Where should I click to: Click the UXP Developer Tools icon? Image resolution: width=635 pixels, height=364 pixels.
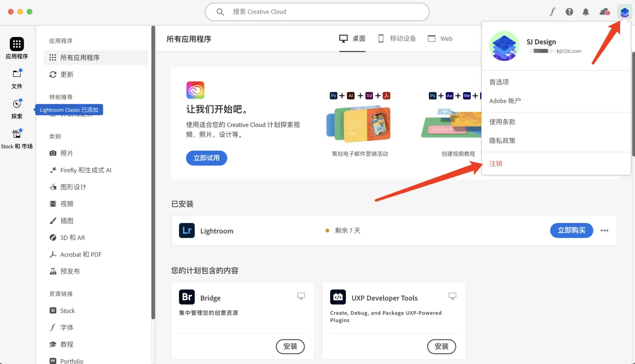click(x=338, y=297)
